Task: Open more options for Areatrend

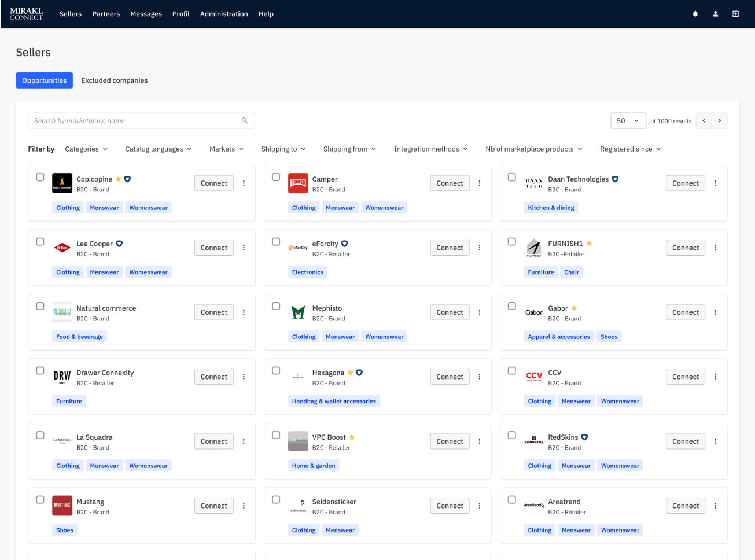Action: point(716,506)
